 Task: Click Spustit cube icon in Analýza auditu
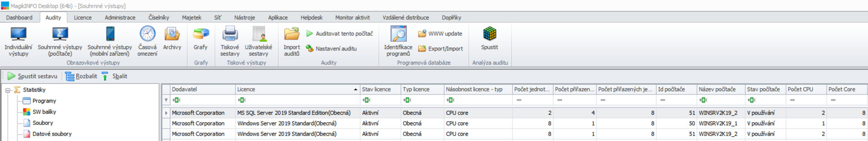click(x=490, y=34)
